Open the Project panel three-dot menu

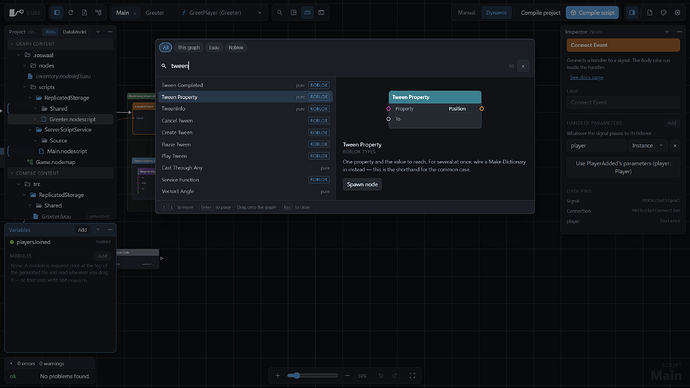pos(110,32)
